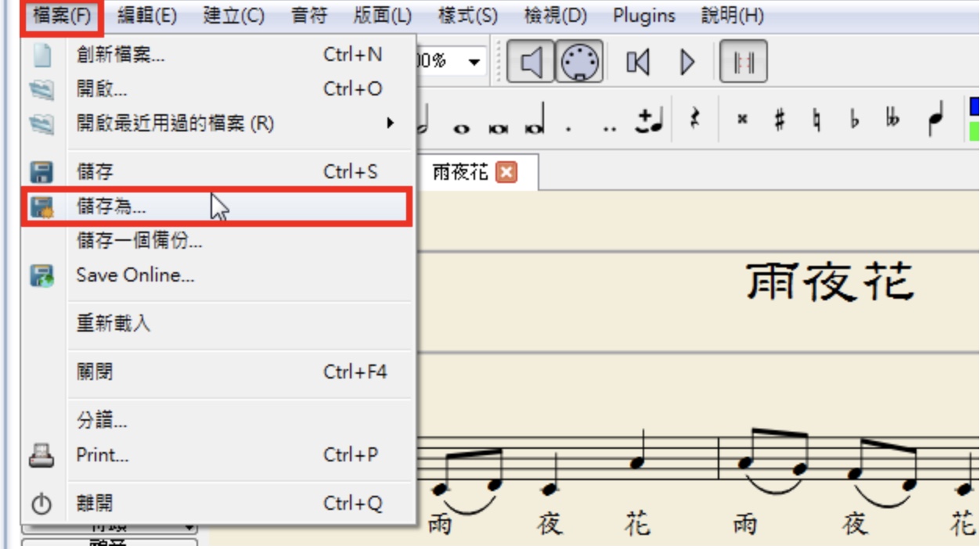The width and height of the screenshot is (980, 549).
Task: Open the 說明(H) menu
Action: (733, 16)
